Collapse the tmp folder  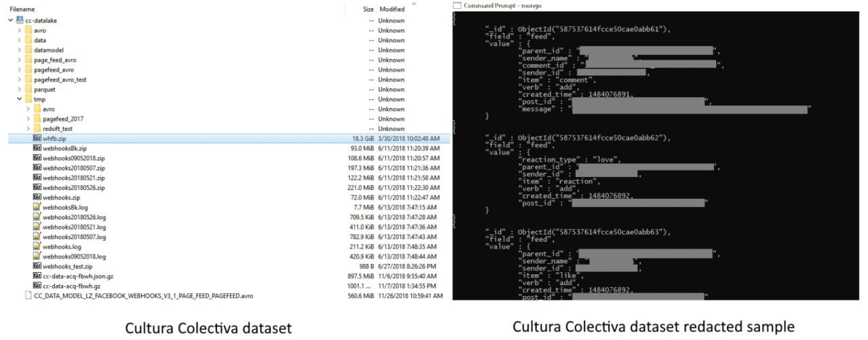(19, 99)
